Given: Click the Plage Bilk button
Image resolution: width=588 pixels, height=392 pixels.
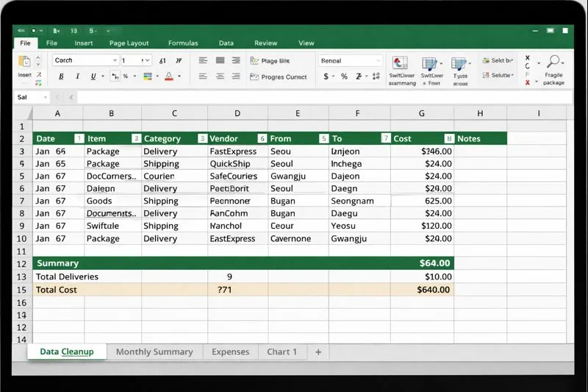Looking at the screenshot, I should pyautogui.click(x=275, y=60).
